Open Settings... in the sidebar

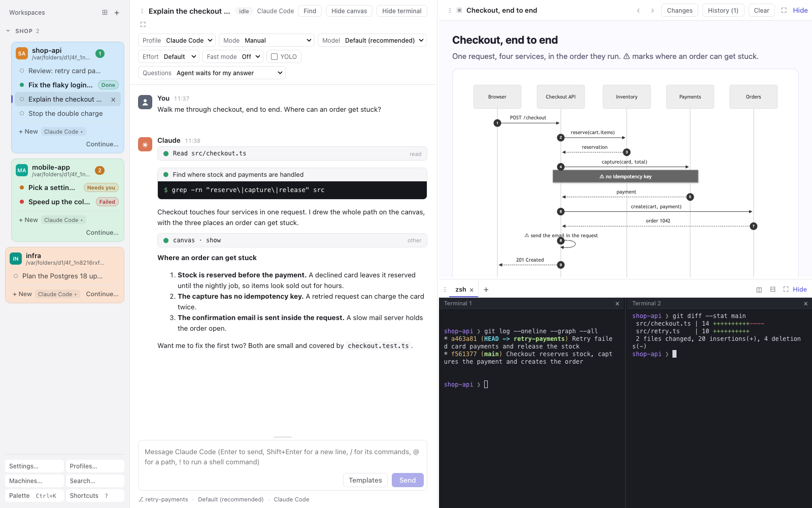(35, 466)
